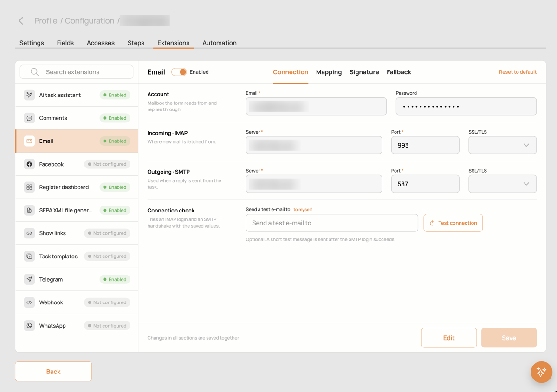Click the WhatsApp logo icon
The height and width of the screenshot is (392, 557).
(x=29, y=326)
